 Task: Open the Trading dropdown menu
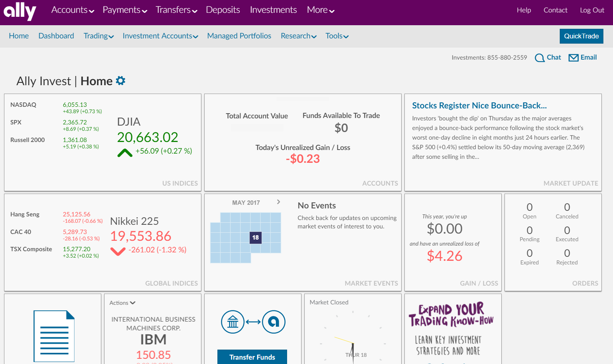click(x=98, y=36)
